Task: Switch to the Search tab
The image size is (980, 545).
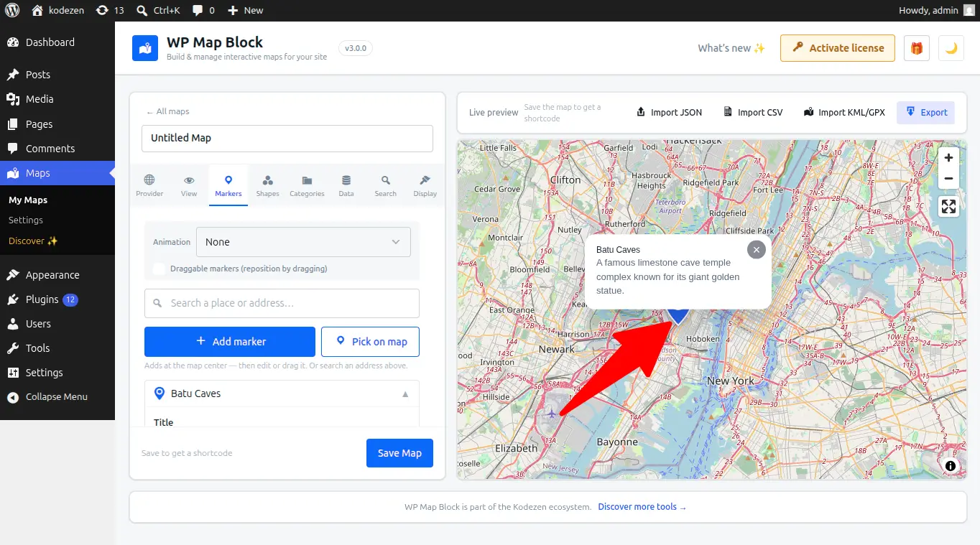Action: pyautogui.click(x=386, y=185)
